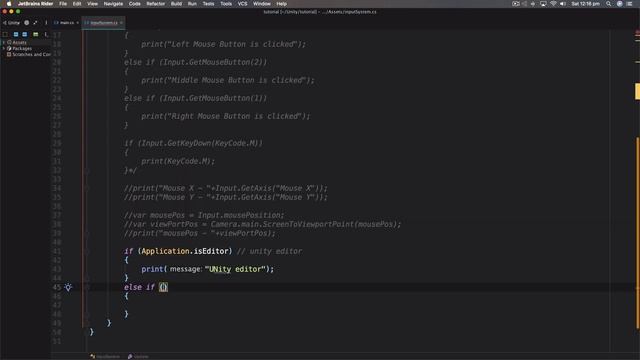Open the Unity view dropdown in explorer

click(x=11, y=23)
